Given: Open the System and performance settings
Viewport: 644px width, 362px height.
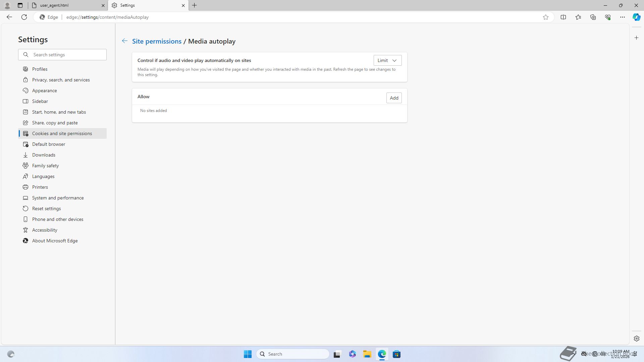Looking at the screenshot, I should [x=58, y=198].
